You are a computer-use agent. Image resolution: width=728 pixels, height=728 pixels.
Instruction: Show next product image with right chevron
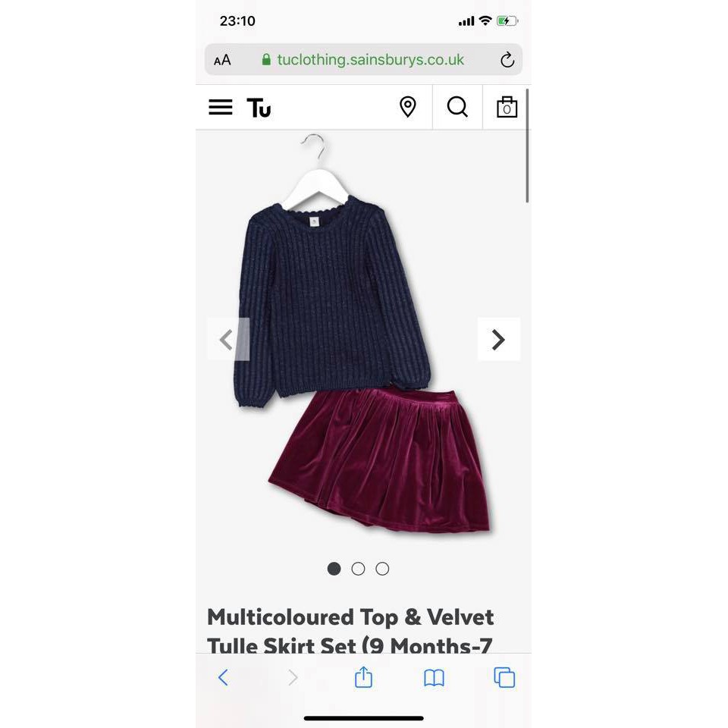pos(499,340)
